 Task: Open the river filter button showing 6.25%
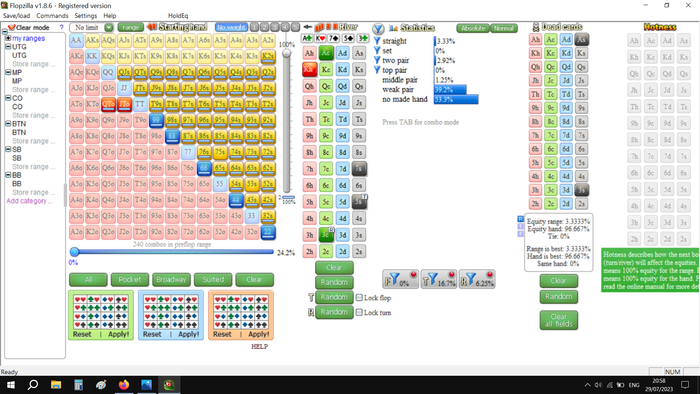(477, 279)
